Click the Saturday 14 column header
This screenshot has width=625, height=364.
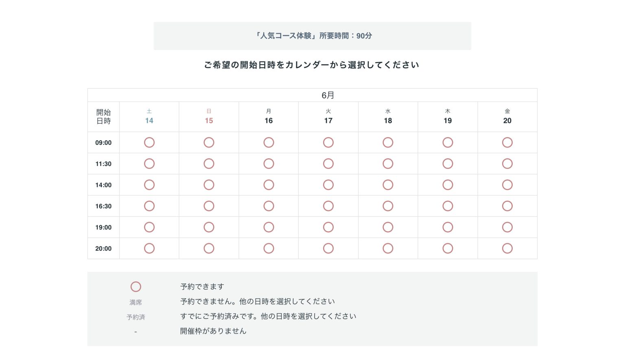point(149,117)
